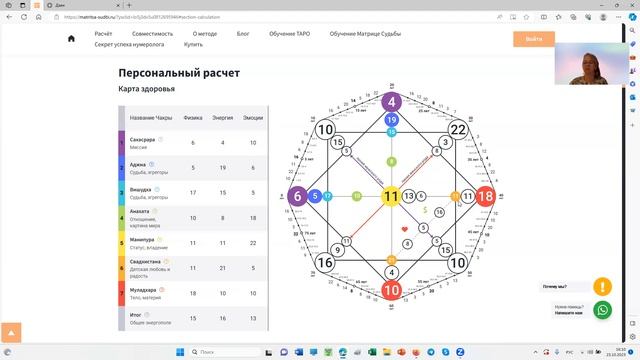This screenshot has height=360, width=640.
Task: Click yellow center circle 11 in matrix
Action: coord(391,196)
